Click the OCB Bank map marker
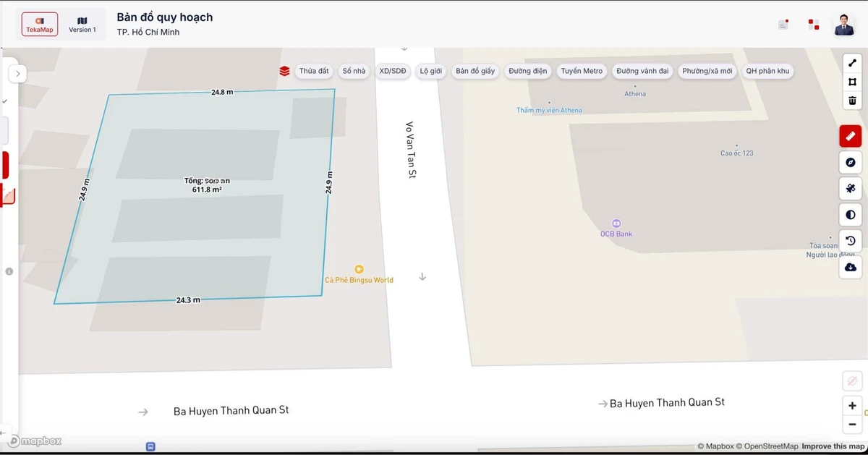This screenshot has width=868, height=455. pyautogui.click(x=616, y=224)
